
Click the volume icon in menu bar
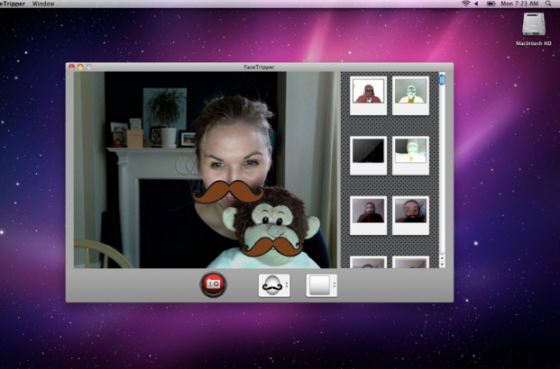point(476,4)
